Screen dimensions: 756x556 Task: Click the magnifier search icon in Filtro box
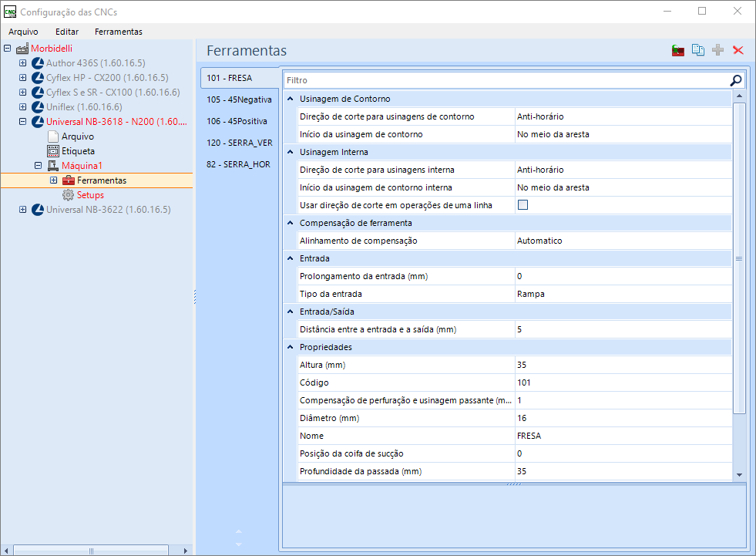tap(736, 80)
